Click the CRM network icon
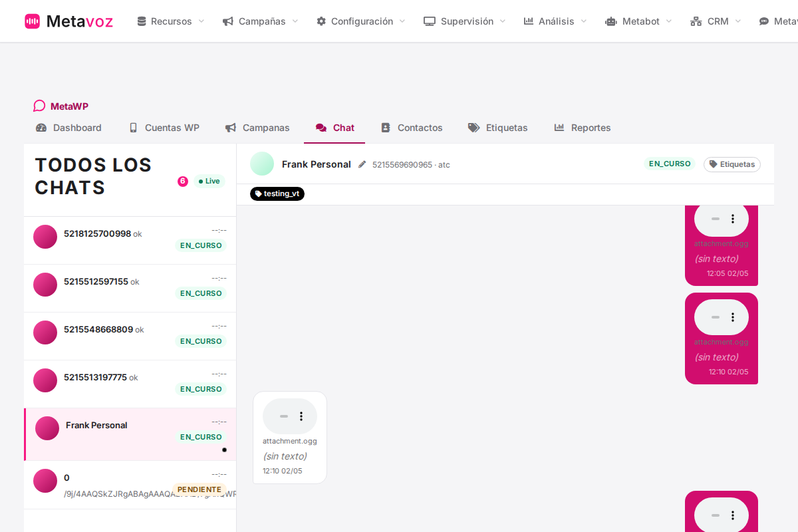The image size is (798, 532). [x=696, y=21]
